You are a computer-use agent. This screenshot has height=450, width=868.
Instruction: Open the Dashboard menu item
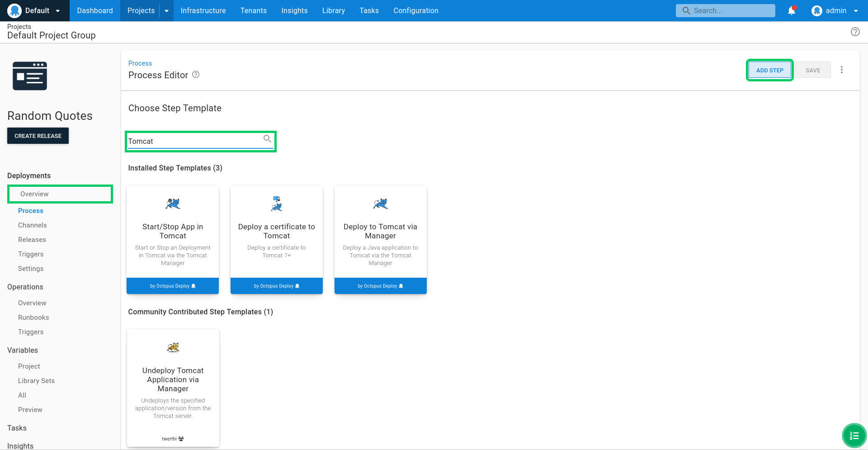95,10
